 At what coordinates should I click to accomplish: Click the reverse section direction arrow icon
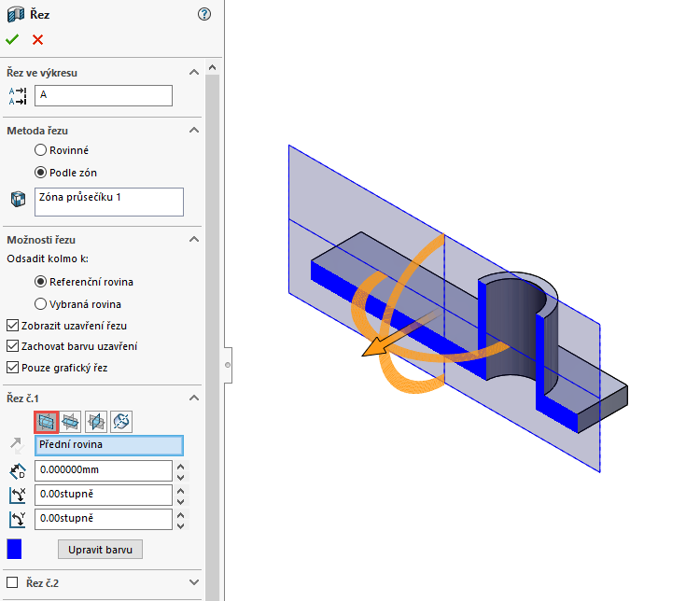[17, 445]
